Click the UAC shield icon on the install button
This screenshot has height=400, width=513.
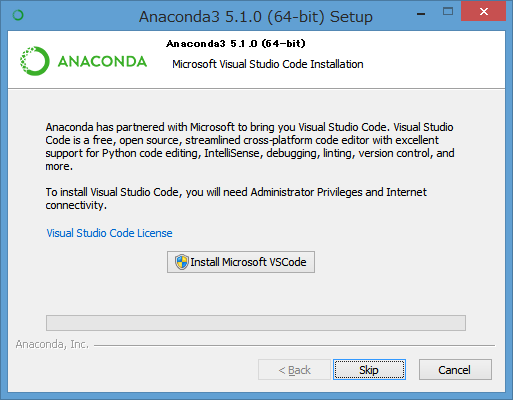coord(182,262)
